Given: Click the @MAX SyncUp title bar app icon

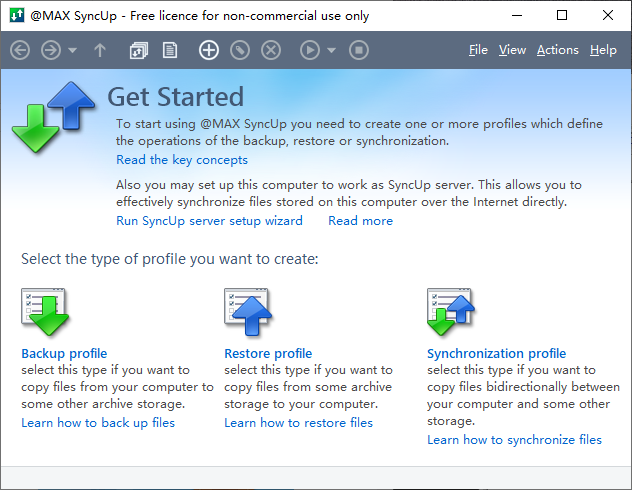Looking at the screenshot, I should click(17, 15).
